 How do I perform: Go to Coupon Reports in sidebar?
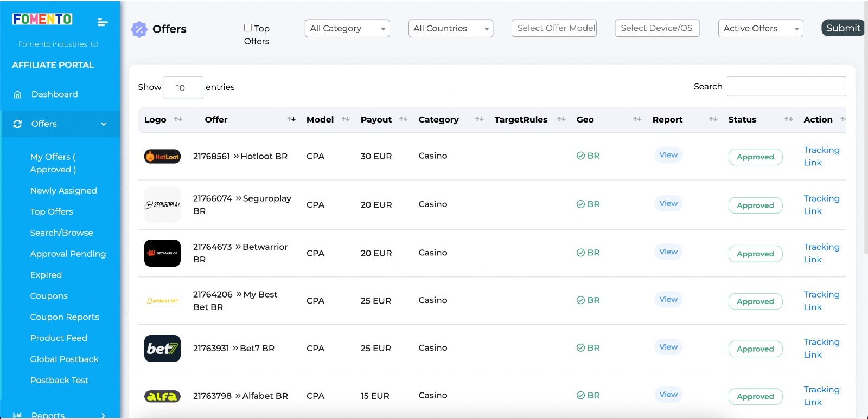65,317
